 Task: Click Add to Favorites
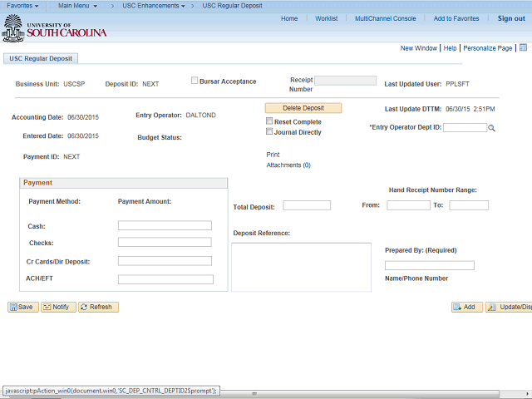pyautogui.click(x=456, y=18)
